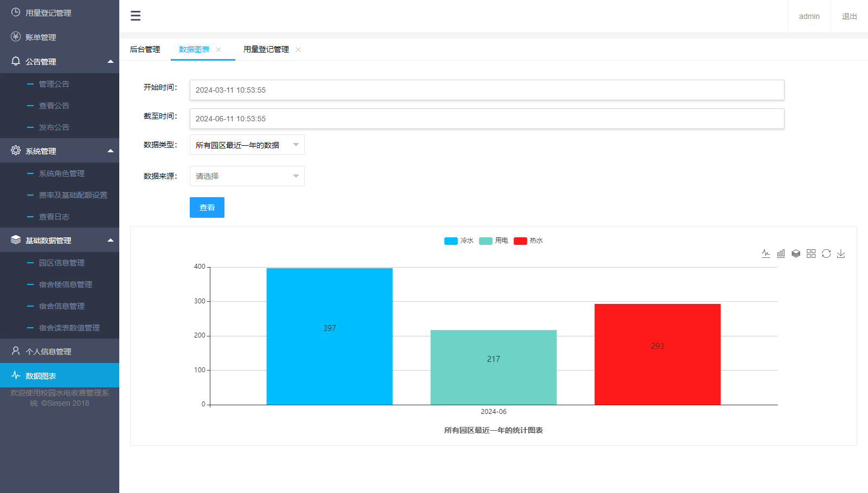The width and height of the screenshot is (868, 493).
Task: Click the red 热水 bar showing 293
Action: click(658, 354)
